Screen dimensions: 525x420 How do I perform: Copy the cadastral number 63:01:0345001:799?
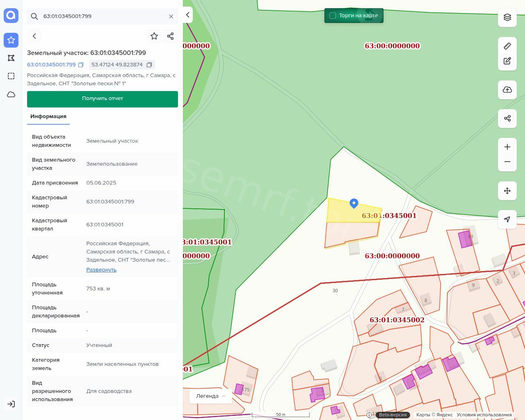point(81,65)
